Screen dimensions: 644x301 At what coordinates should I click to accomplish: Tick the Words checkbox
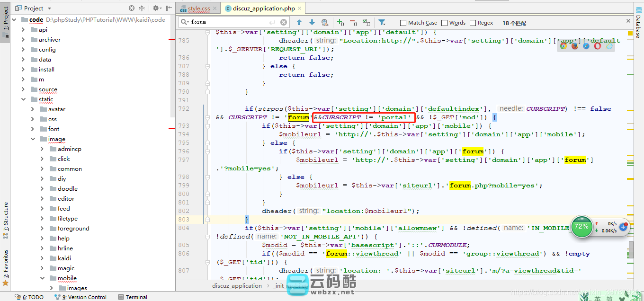pyautogui.click(x=444, y=23)
